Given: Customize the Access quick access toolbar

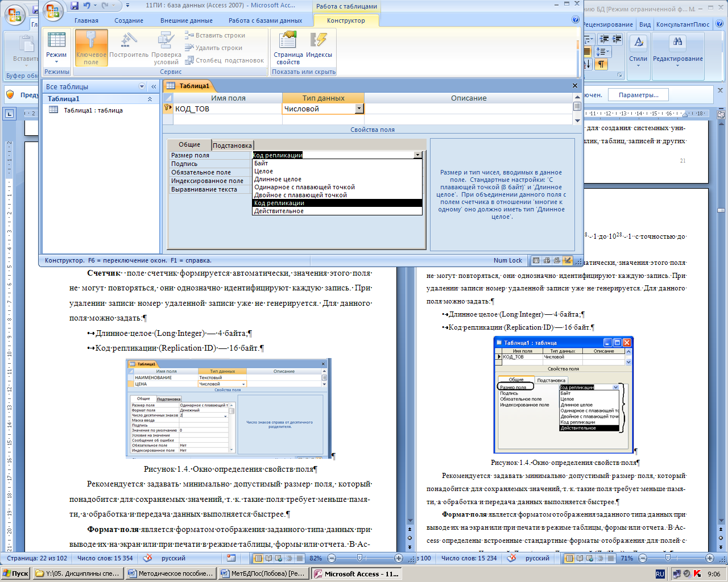Looking at the screenshot, I should pos(127,6).
